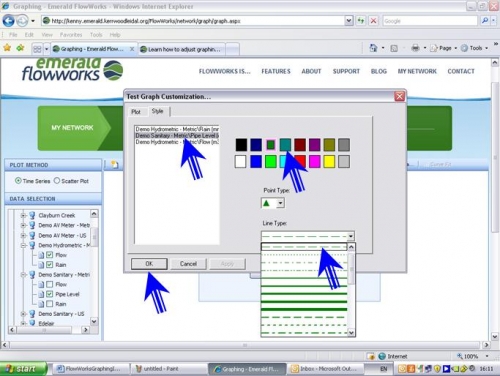
Task: Collapse the Demo Hydrometric tree node
Action: (x=23, y=245)
